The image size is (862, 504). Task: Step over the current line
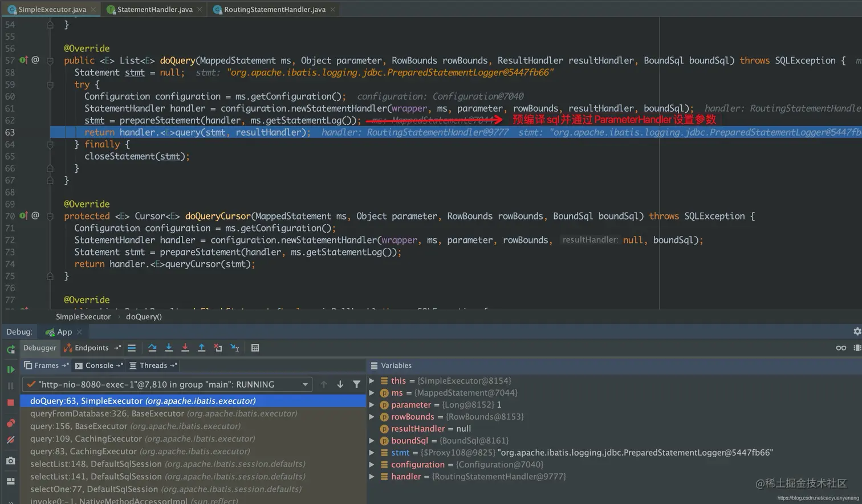(152, 348)
